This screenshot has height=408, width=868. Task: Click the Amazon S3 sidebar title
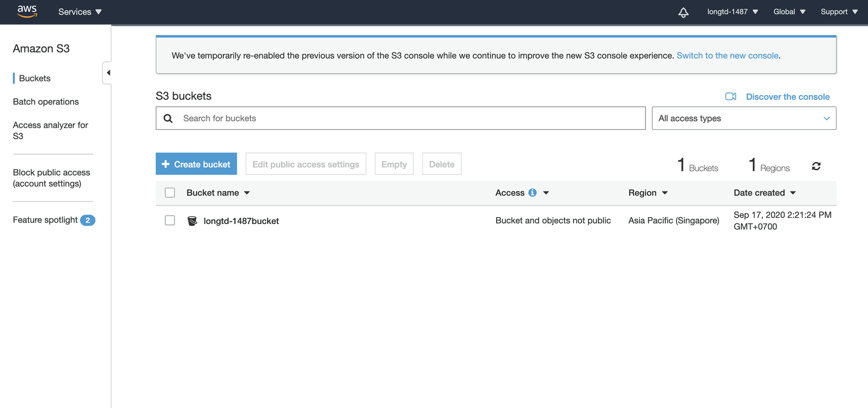[41, 48]
